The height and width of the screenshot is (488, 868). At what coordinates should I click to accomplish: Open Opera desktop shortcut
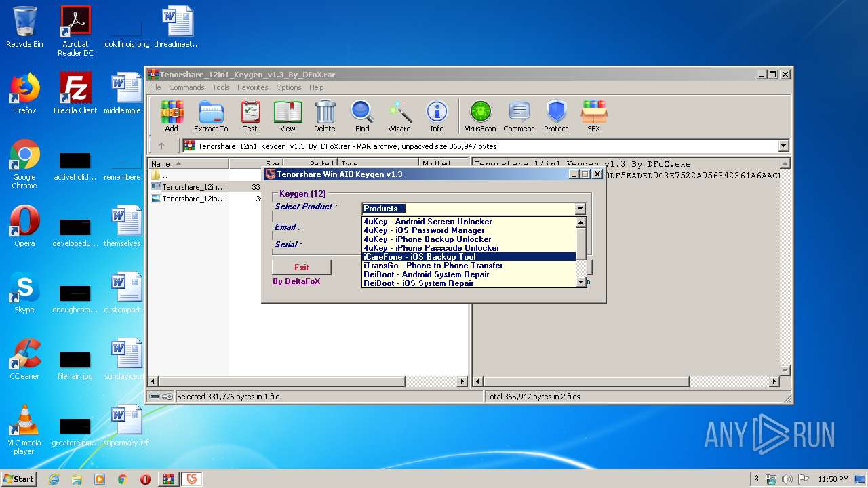click(24, 226)
